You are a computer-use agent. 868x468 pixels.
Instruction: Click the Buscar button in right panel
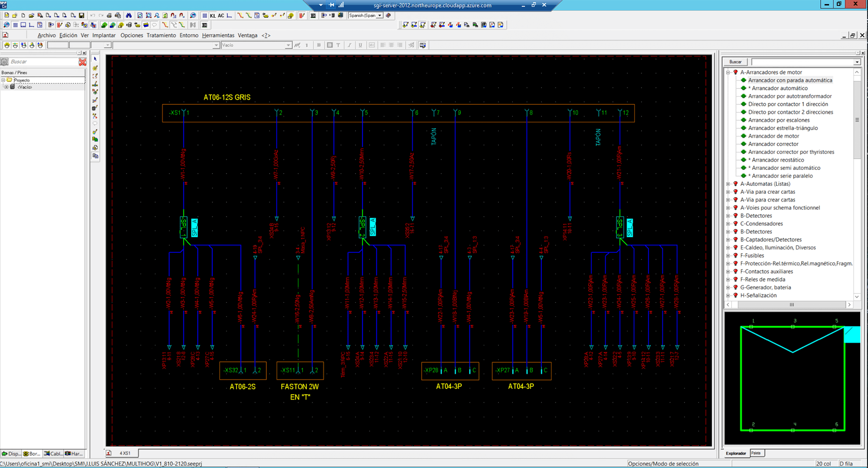pyautogui.click(x=736, y=62)
